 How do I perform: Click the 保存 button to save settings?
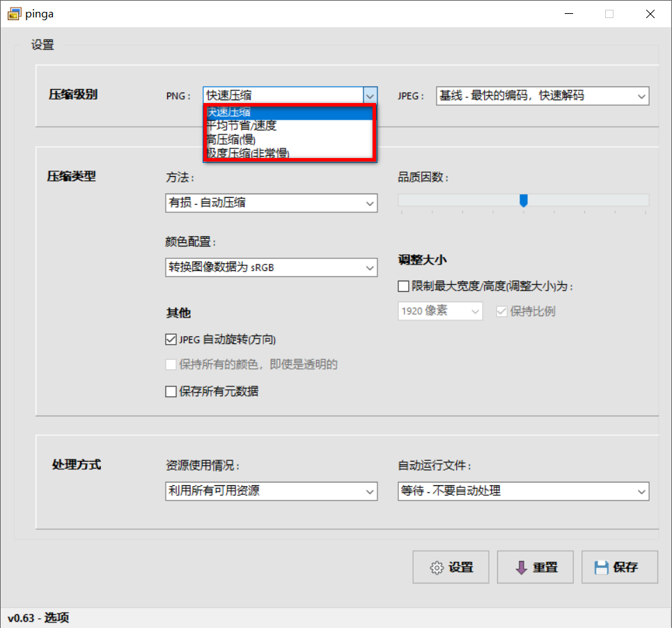pos(620,567)
